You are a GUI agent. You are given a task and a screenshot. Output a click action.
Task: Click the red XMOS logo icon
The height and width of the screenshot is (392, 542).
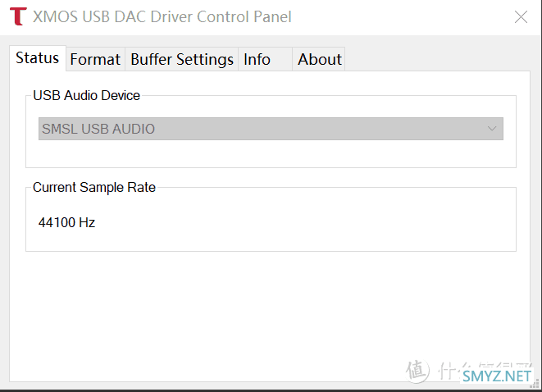17,16
